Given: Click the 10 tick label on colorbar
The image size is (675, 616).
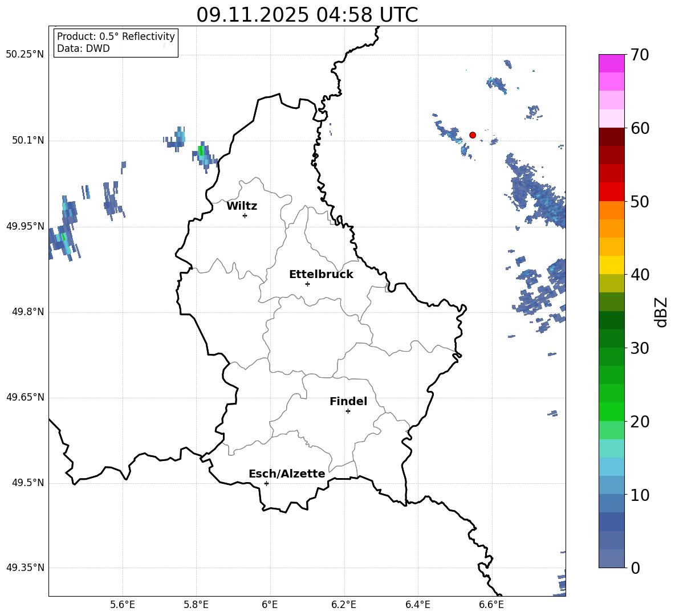Looking at the screenshot, I should tap(640, 495).
